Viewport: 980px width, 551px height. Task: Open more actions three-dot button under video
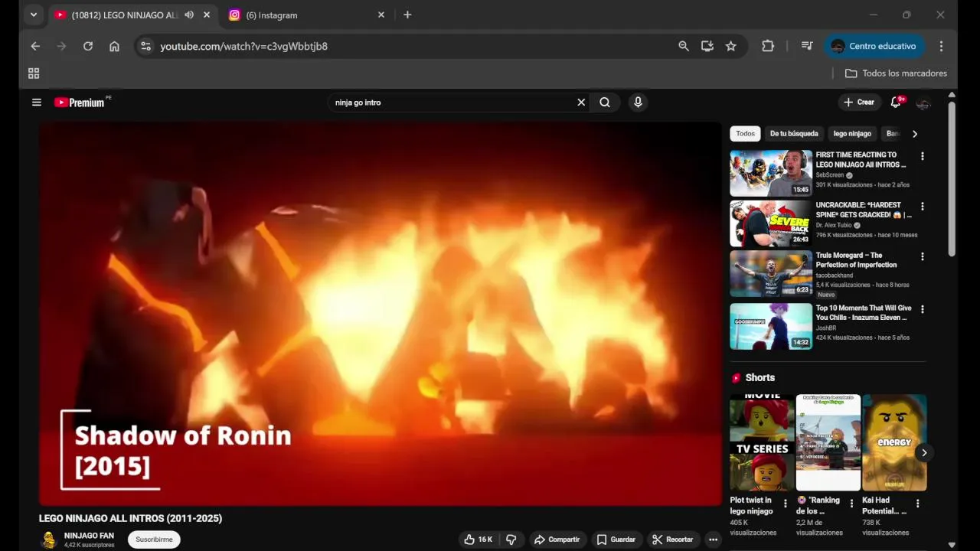713,540
